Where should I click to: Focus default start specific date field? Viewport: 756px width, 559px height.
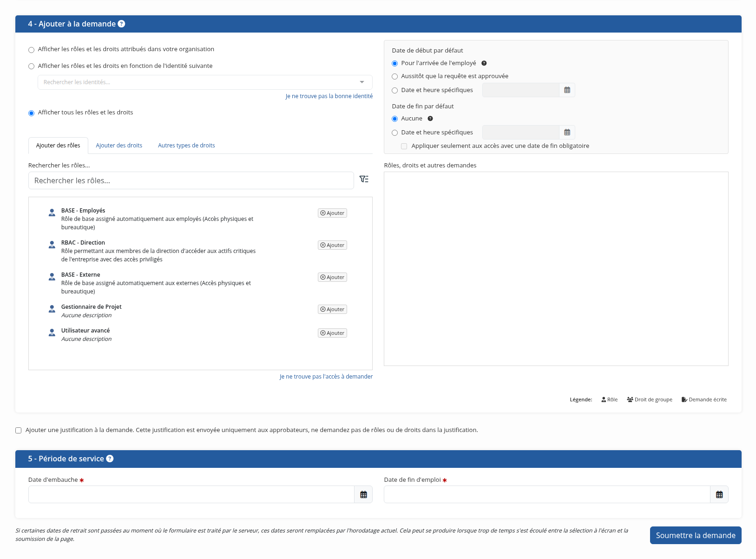(x=521, y=90)
